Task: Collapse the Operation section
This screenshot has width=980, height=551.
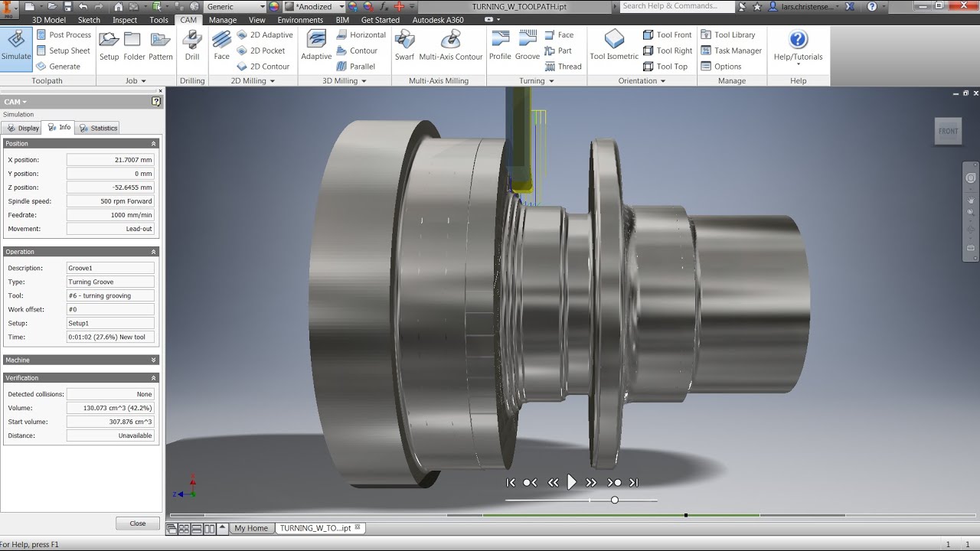Action: (153, 251)
